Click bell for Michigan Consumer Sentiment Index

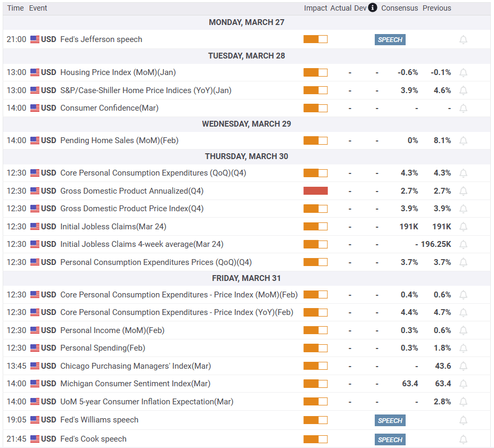click(x=463, y=384)
